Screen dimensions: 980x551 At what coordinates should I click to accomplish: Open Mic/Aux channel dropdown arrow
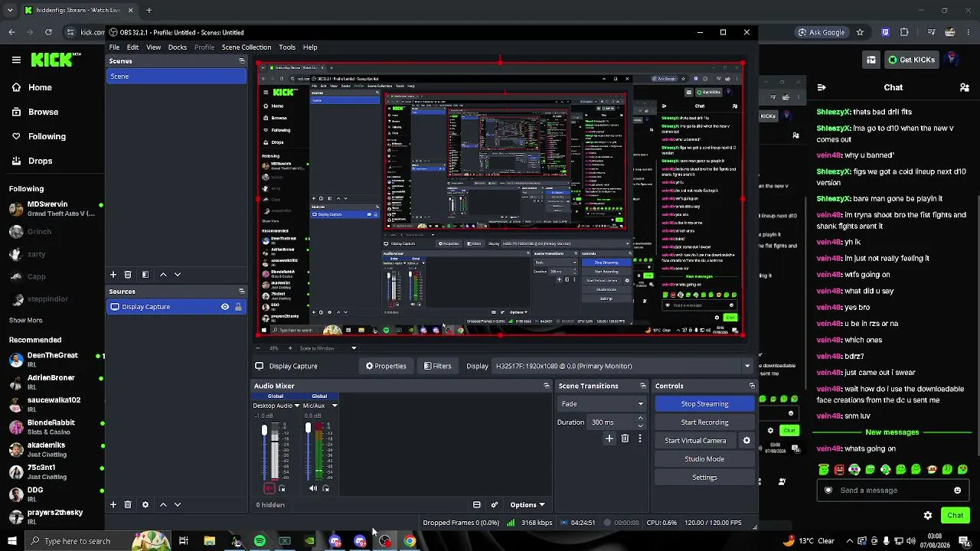pos(334,406)
